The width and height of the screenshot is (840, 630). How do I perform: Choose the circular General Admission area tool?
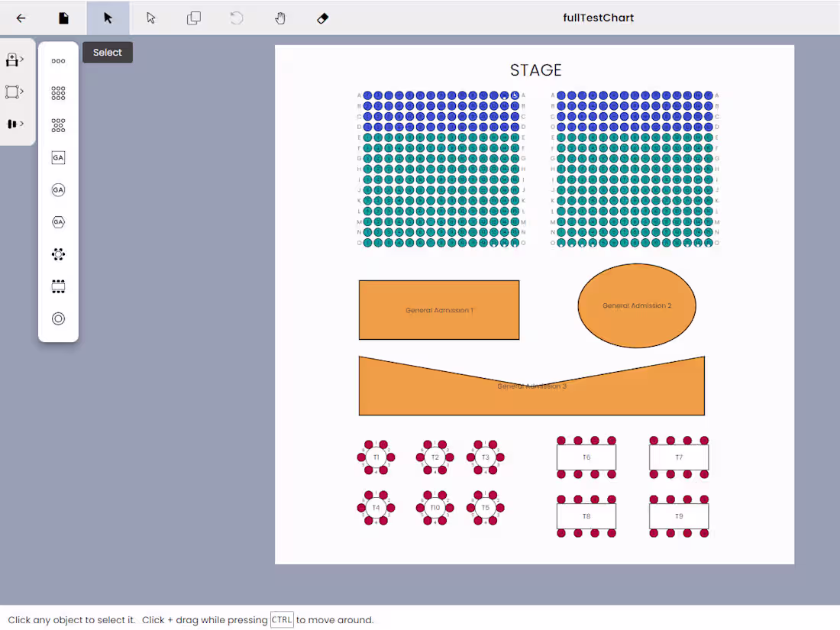click(x=58, y=189)
